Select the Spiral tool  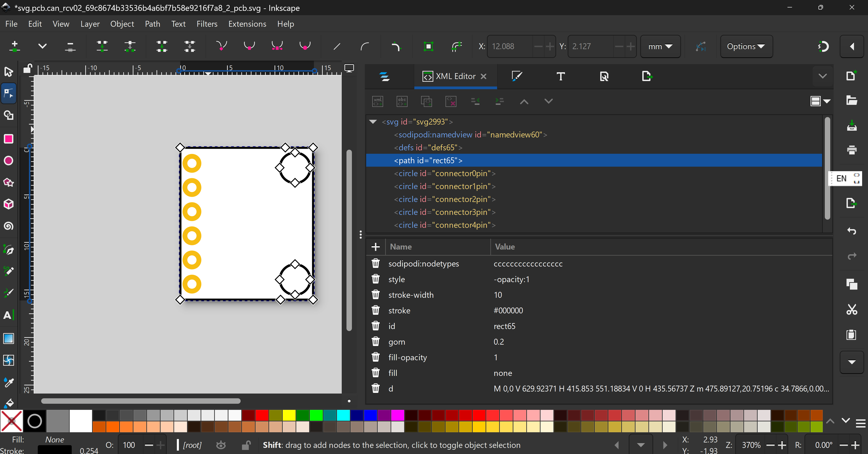pos(9,226)
